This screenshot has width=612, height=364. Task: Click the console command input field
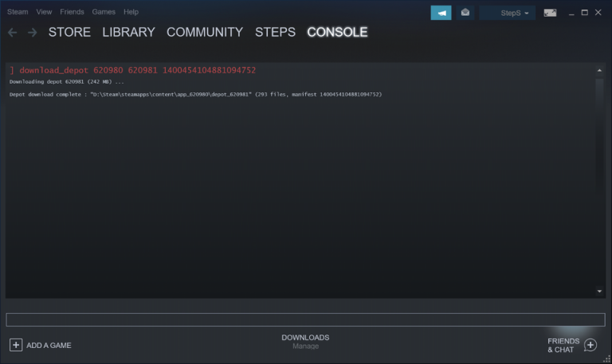click(306, 319)
